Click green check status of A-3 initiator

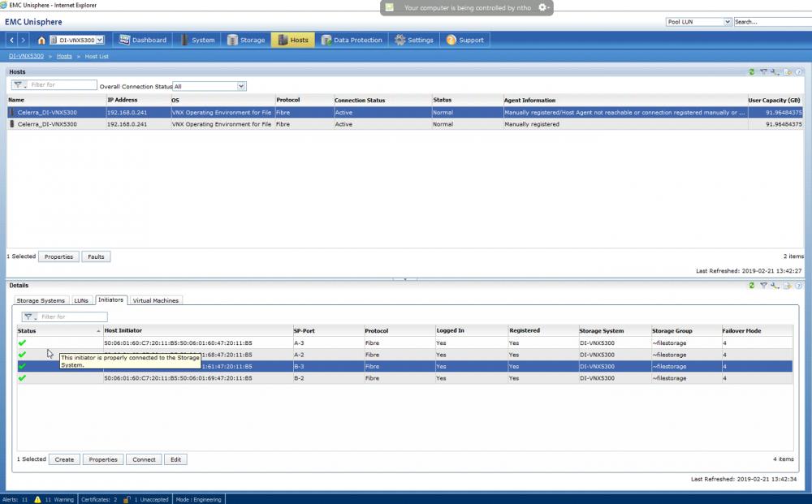pyautogui.click(x=22, y=342)
